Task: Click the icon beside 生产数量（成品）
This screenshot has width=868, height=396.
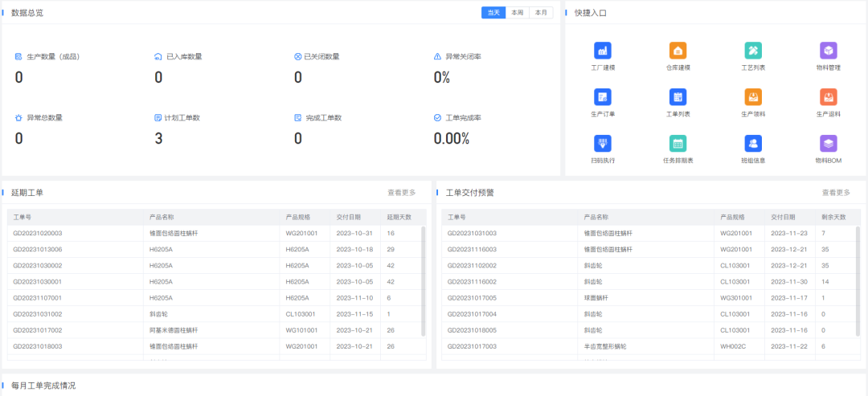Action: coord(18,56)
